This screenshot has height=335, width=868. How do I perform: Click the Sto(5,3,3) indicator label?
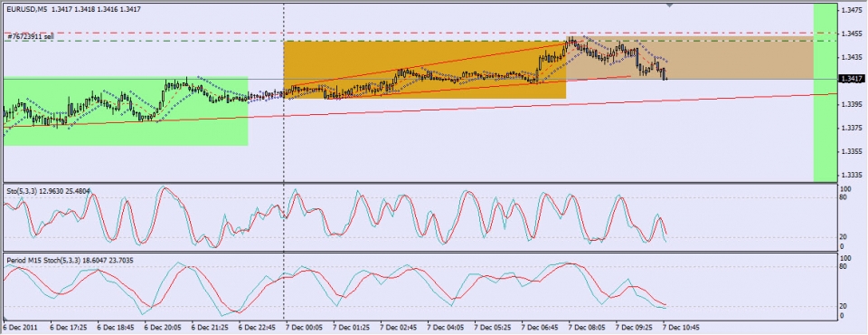coord(22,191)
